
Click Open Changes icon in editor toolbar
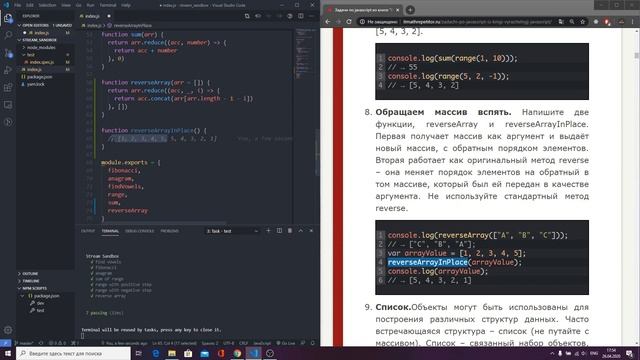(x=247, y=16)
